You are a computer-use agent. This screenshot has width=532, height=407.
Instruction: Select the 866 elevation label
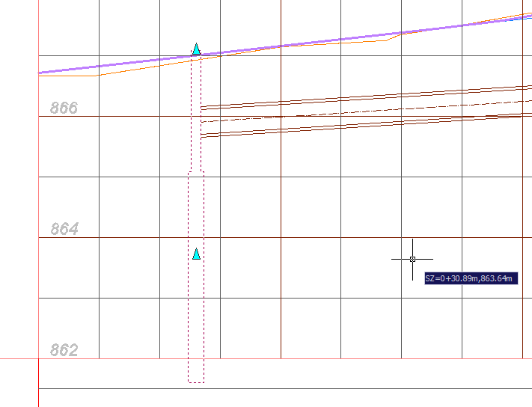pos(64,108)
